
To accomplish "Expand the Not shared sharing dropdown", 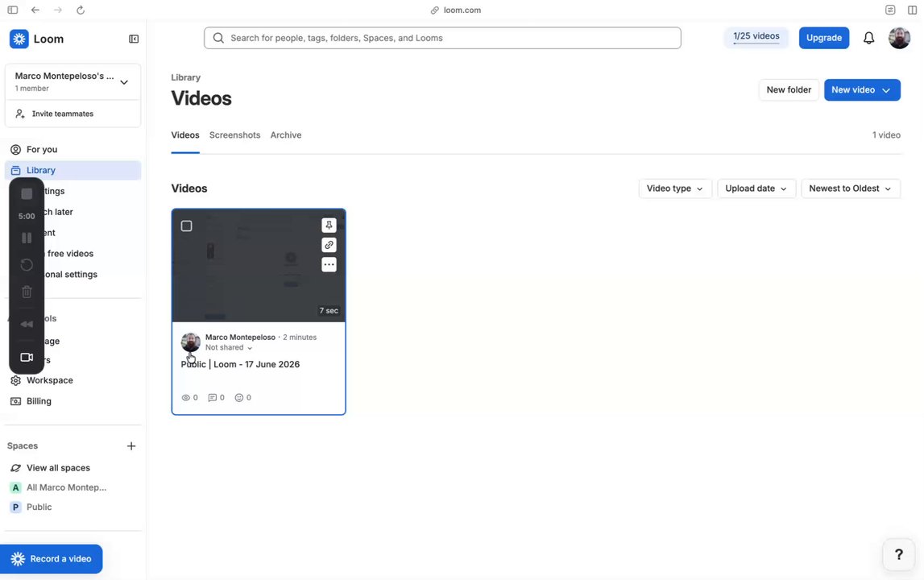I will pos(229,348).
